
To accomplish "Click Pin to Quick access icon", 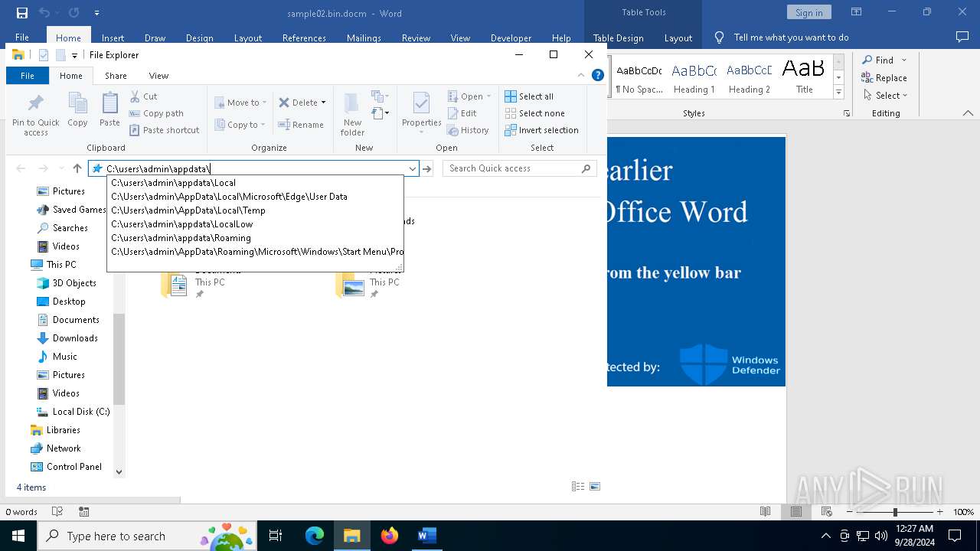I will tap(35, 104).
